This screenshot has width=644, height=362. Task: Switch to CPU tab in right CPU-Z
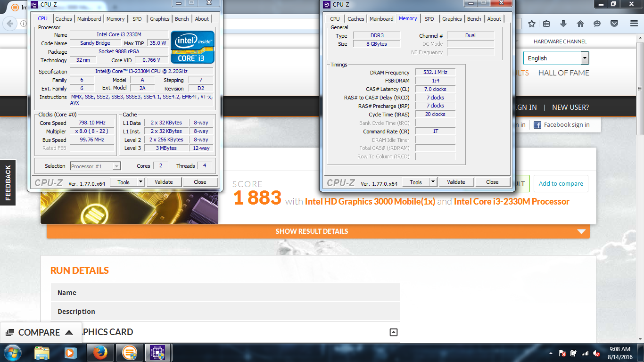pyautogui.click(x=335, y=19)
